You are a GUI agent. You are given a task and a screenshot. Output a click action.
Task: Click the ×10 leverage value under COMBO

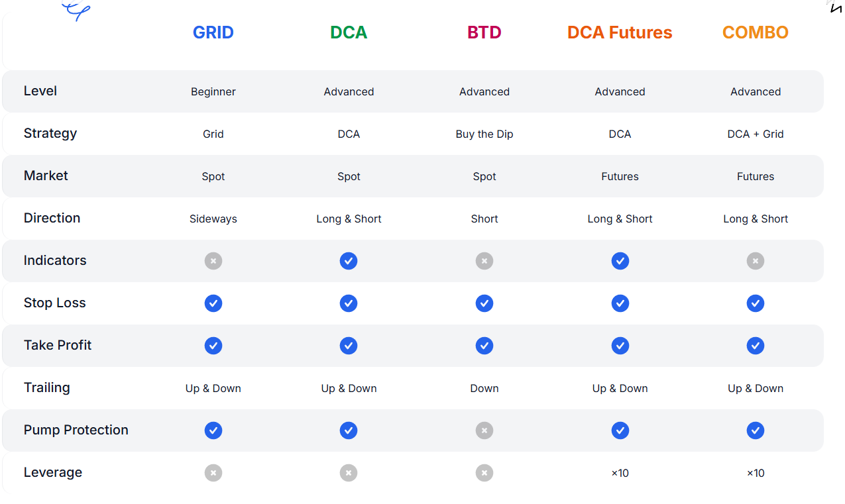[x=756, y=473]
